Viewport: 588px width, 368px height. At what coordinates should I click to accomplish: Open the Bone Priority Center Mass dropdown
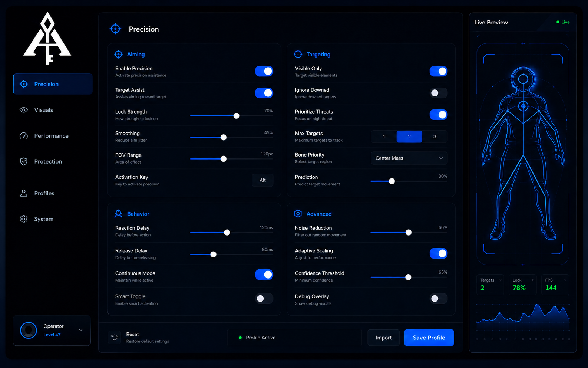[x=409, y=158]
